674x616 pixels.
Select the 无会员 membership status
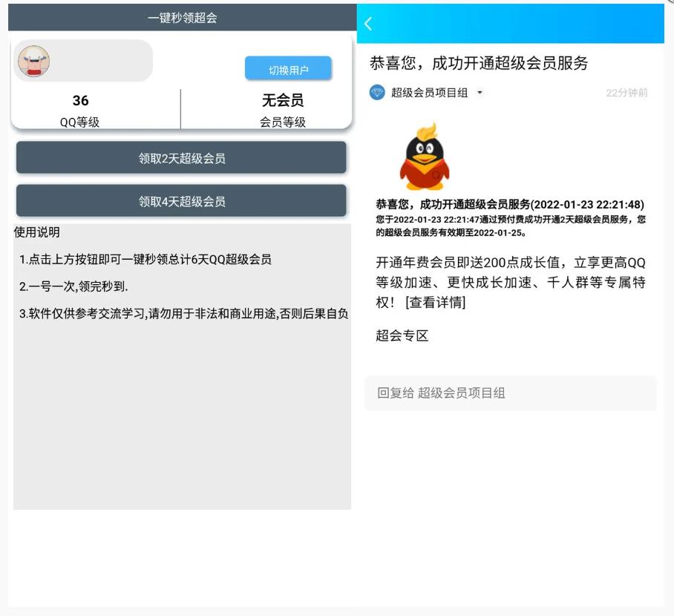282,101
